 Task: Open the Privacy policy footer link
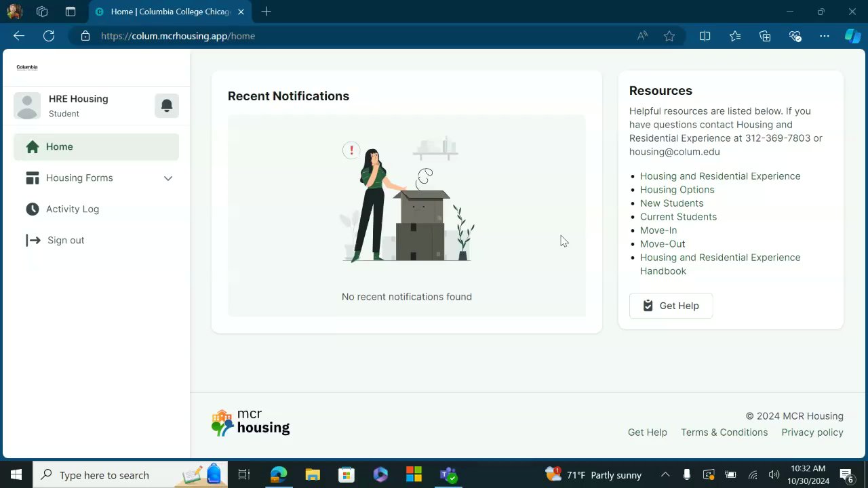(812, 432)
